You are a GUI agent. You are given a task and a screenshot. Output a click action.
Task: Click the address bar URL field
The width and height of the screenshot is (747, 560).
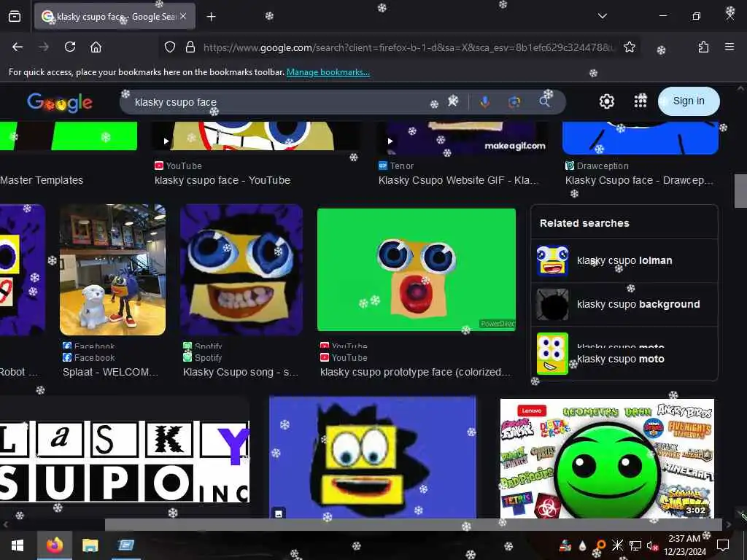(x=409, y=47)
